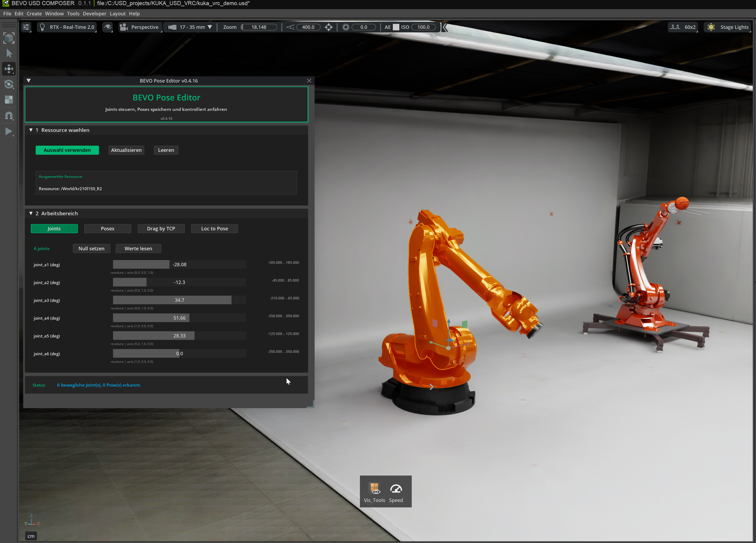Open the Edit menu
Screen dimensions: 756x543
(x=19, y=14)
